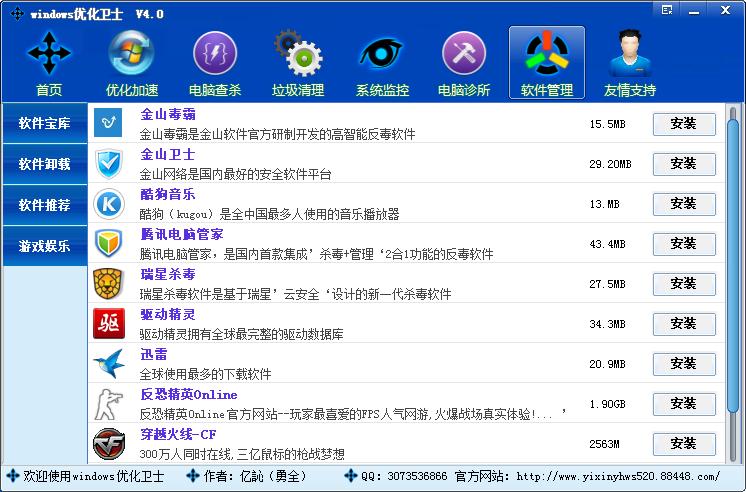Open the 垃圾清理 gear icon
The width and height of the screenshot is (746, 492).
coord(298,53)
